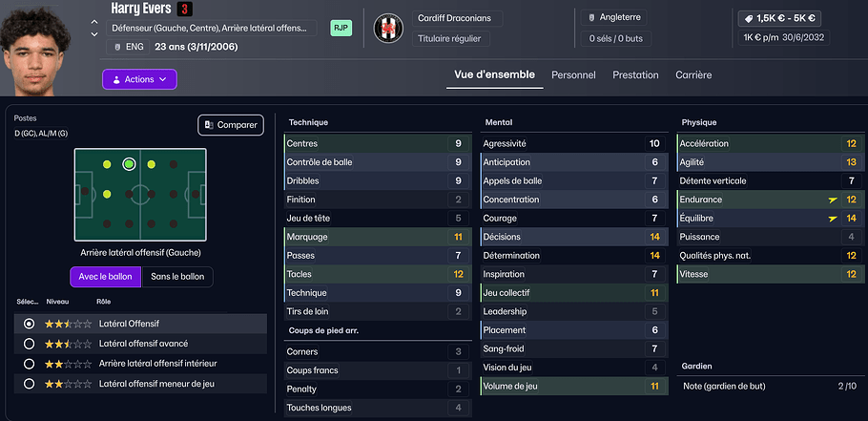
Task: Select the Latéral Offensif role radio button
Action: (x=29, y=325)
